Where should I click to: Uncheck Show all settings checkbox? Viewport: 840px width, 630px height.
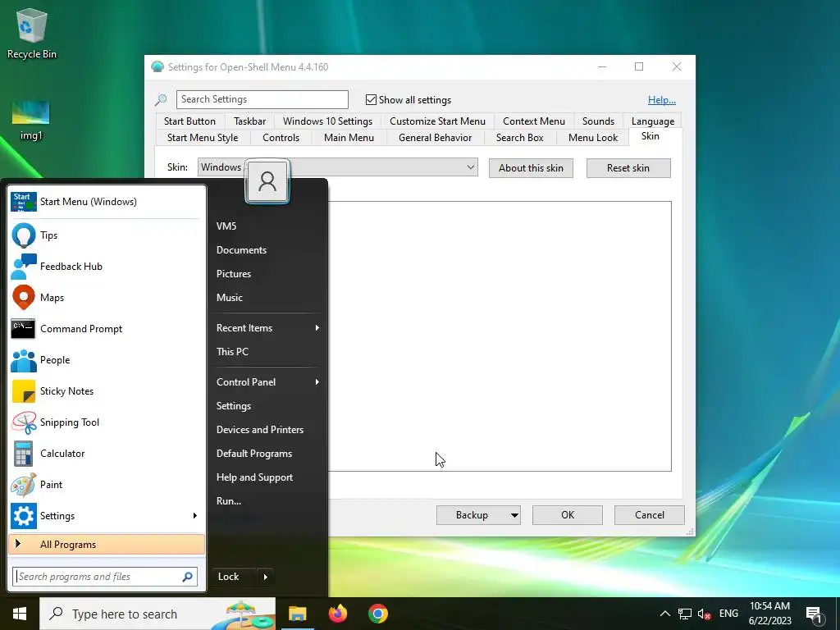[371, 99]
